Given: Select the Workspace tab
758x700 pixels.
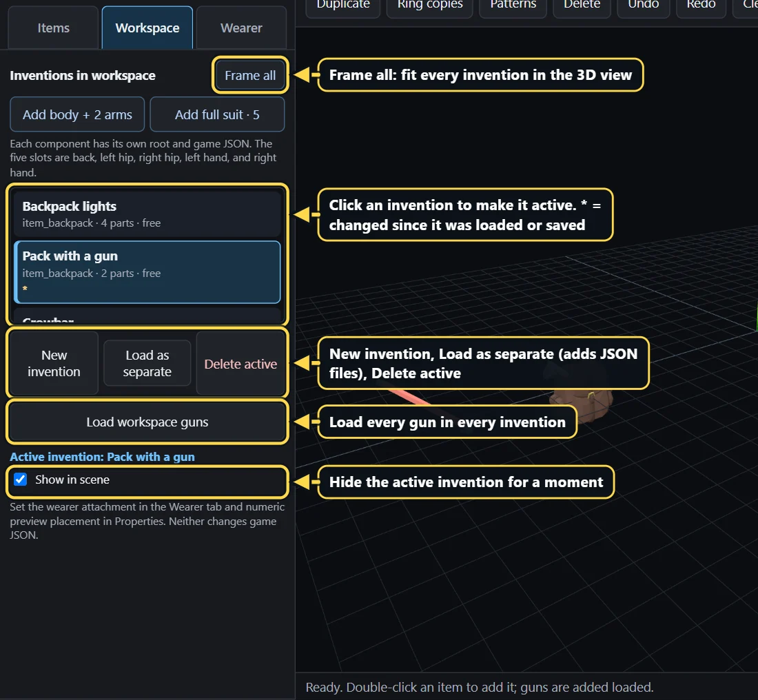Looking at the screenshot, I should tap(147, 28).
